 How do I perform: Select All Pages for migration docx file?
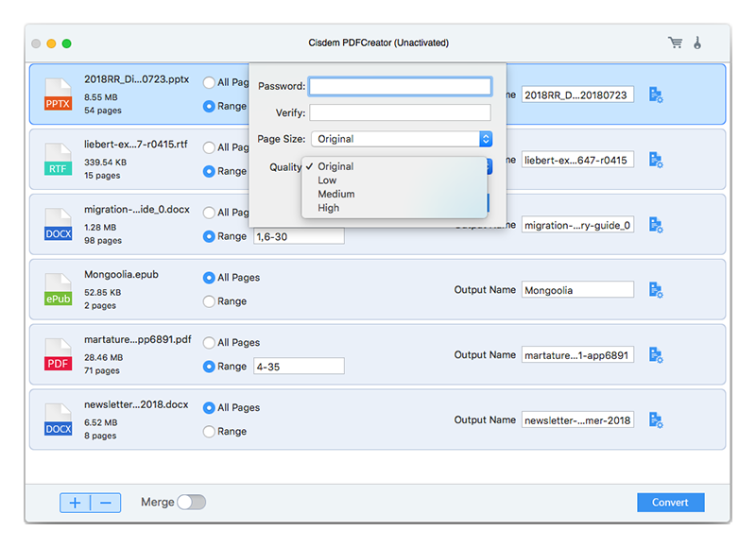[x=209, y=213]
